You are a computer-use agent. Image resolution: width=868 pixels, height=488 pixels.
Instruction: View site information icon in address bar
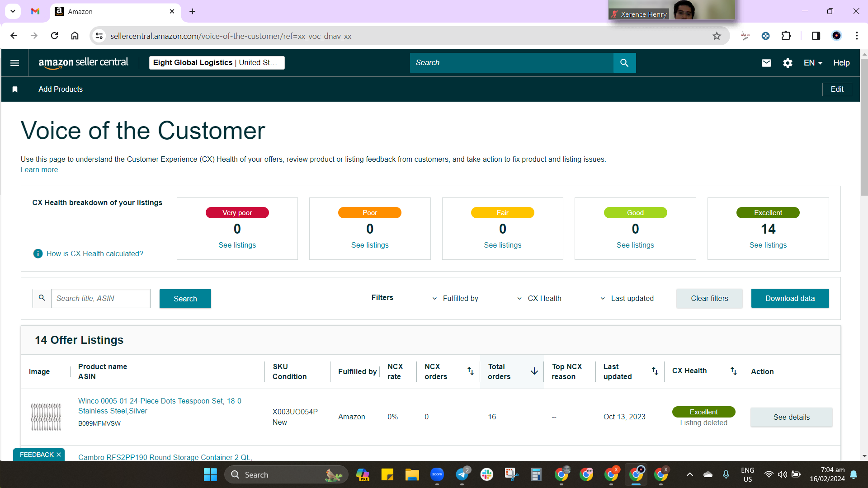(99, 36)
